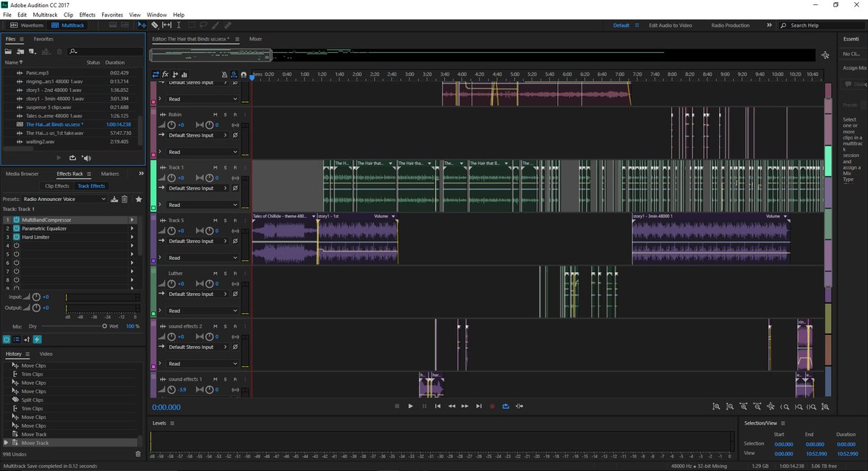Viewport: 868px width, 471px height.
Task: Open file icon in Files panel
Action: [x=9, y=51]
